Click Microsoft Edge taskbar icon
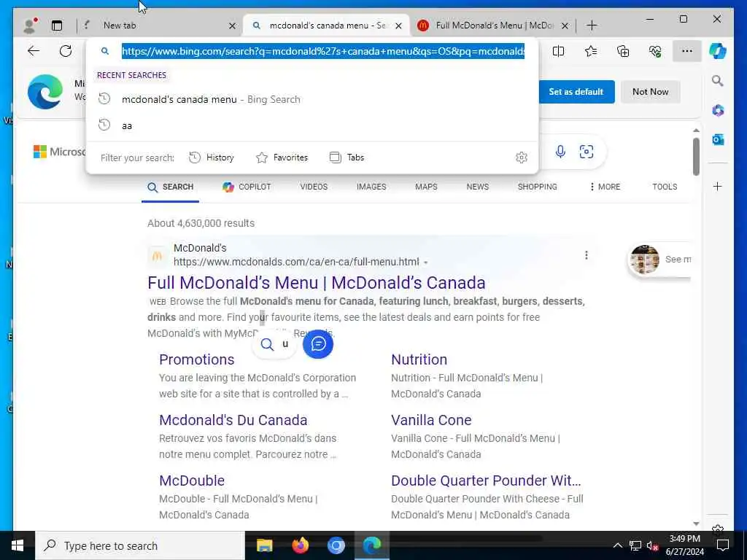The image size is (747, 560). point(372,545)
